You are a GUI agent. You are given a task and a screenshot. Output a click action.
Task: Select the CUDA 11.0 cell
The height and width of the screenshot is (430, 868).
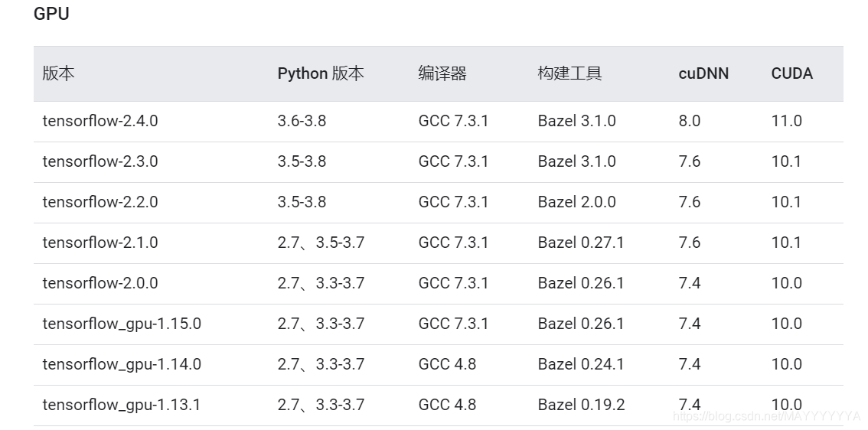[787, 121]
